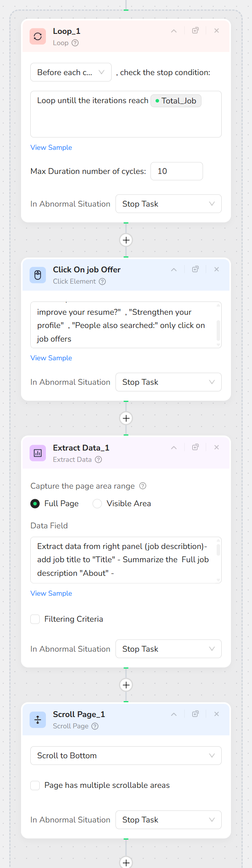This screenshot has width=252, height=868.
Task: Select the Full Page radio option
Action: (x=35, y=503)
